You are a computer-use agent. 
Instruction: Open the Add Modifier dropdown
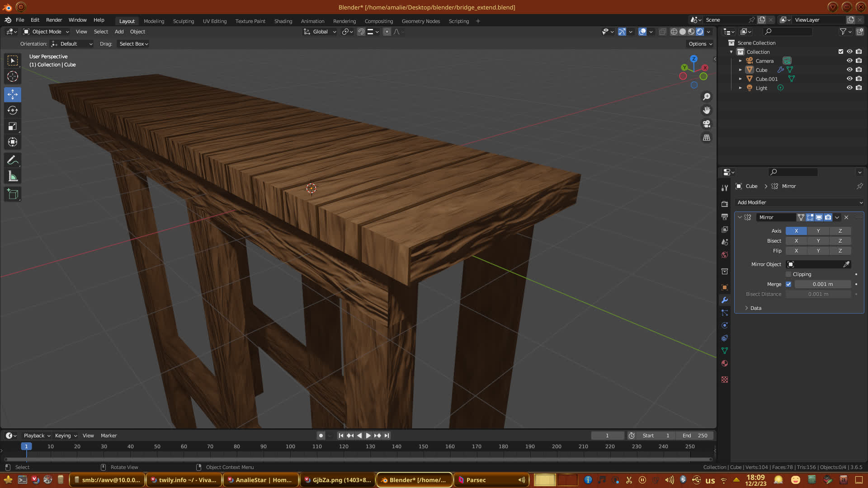799,202
